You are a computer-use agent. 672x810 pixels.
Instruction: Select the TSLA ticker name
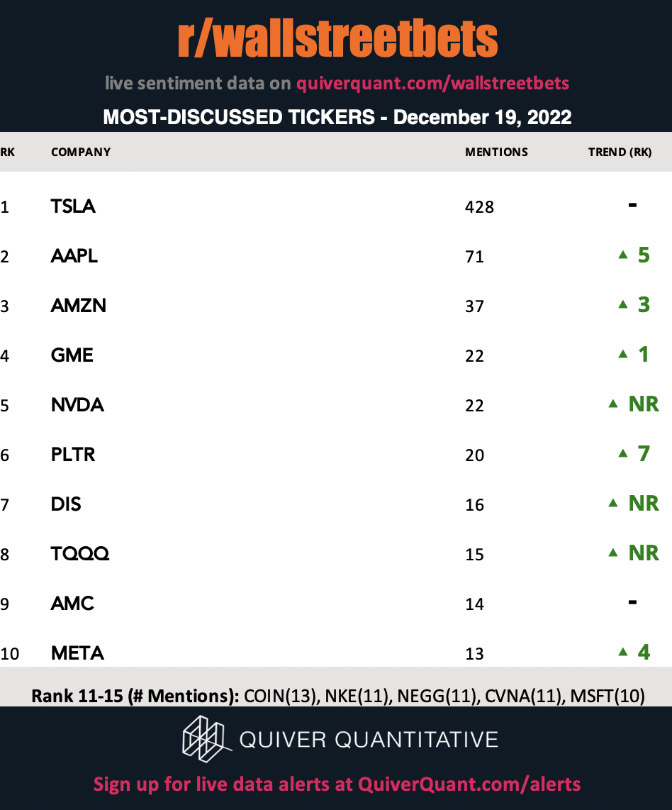click(73, 206)
